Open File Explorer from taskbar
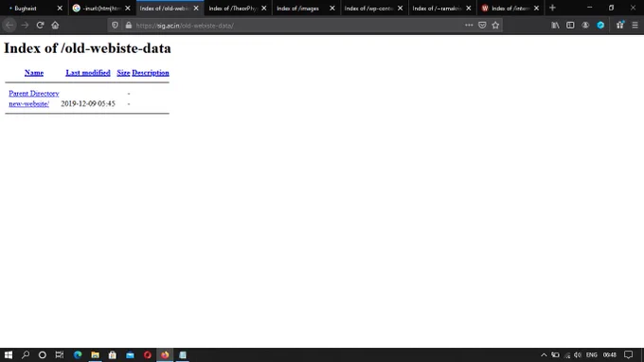Image resolution: width=644 pixels, height=362 pixels. click(96, 355)
